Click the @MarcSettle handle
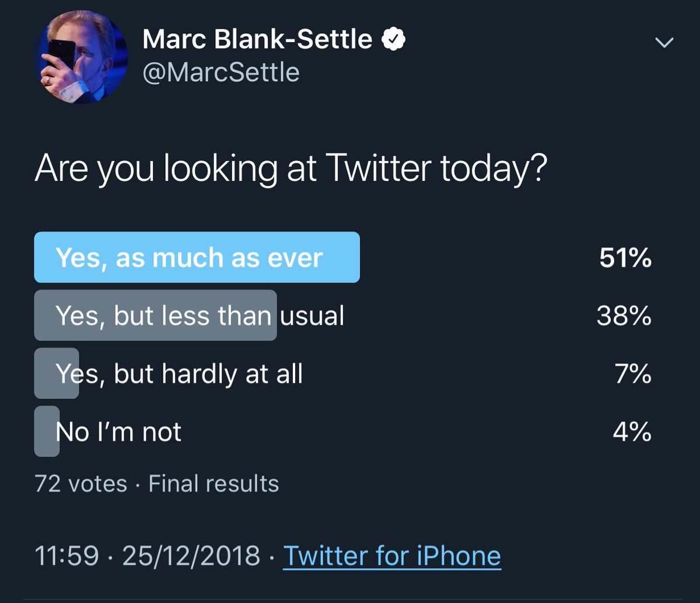This screenshot has height=603, width=700. [x=221, y=74]
